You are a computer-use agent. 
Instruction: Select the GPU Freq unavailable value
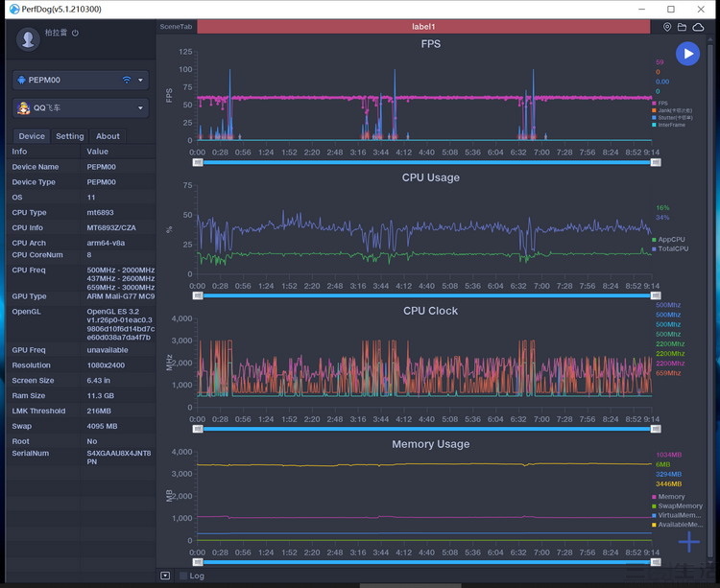tap(108, 350)
